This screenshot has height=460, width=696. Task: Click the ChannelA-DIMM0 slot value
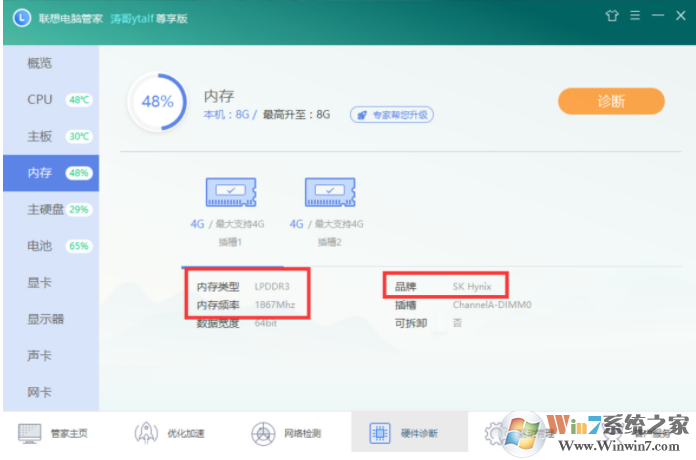click(492, 305)
